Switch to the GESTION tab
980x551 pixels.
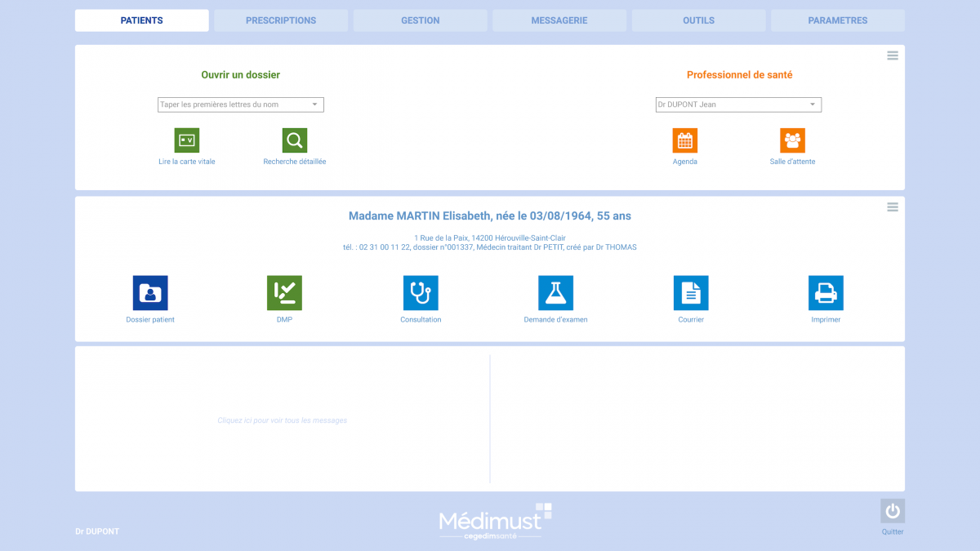click(421, 20)
